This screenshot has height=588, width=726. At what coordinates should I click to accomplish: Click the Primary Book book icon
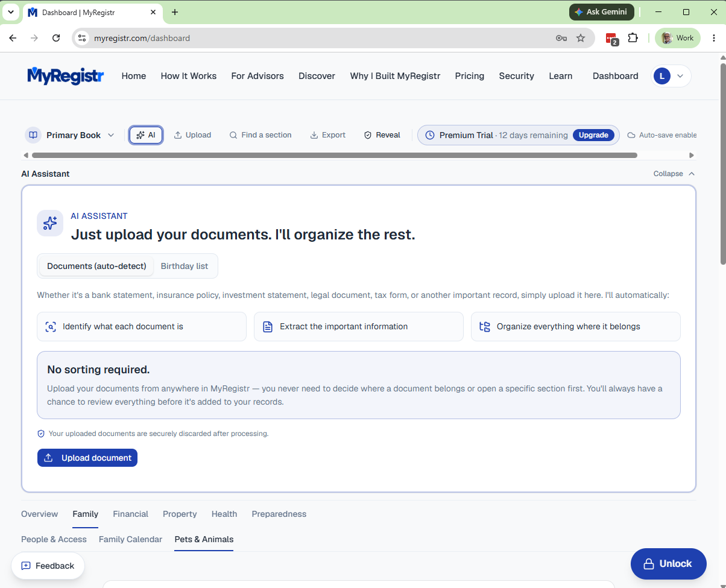tap(33, 135)
